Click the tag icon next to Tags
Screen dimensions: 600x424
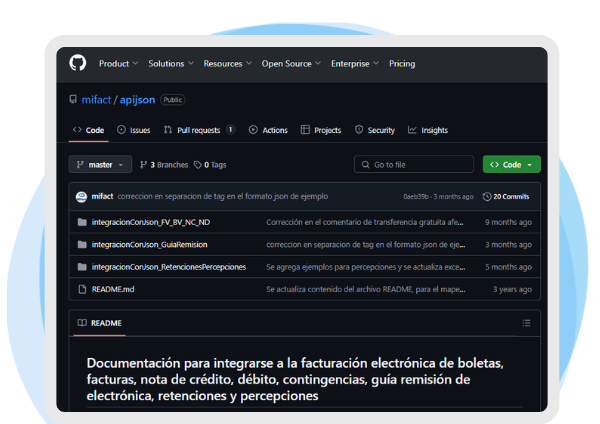[x=197, y=165]
